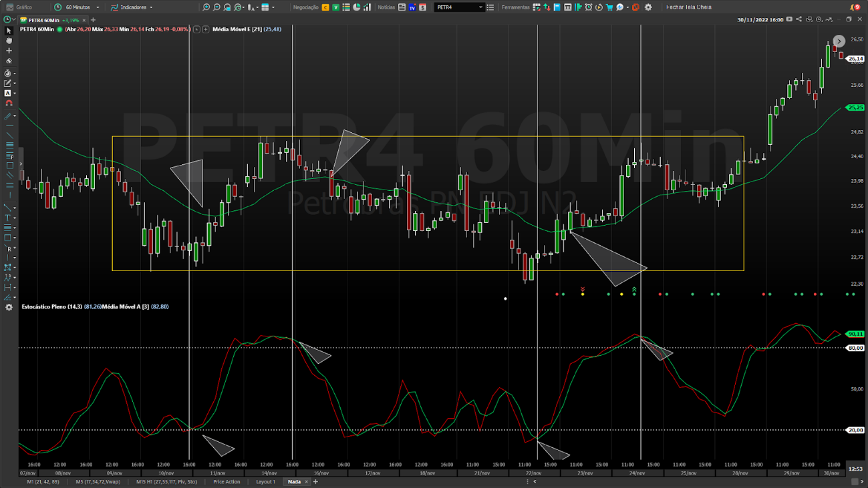Click the zoom in magnifier icon
868x488 pixels.
[x=206, y=7]
